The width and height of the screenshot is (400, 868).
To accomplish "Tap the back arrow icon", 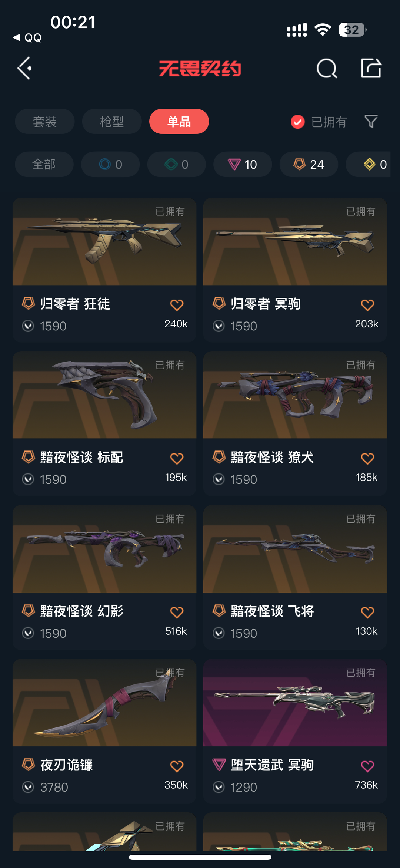I will (24, 68).
